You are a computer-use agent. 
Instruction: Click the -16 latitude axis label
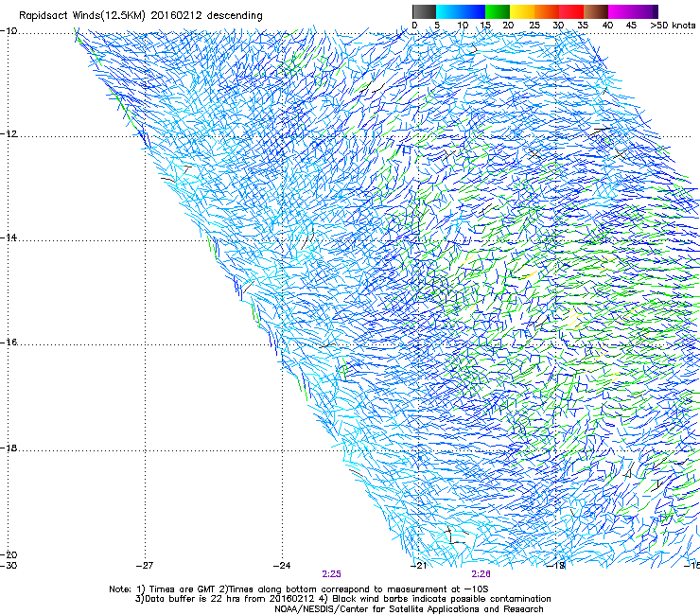tap(9, 343)
